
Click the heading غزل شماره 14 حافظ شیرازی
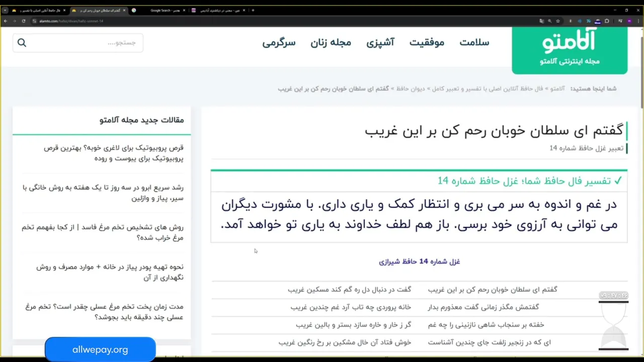pos(420,261)
